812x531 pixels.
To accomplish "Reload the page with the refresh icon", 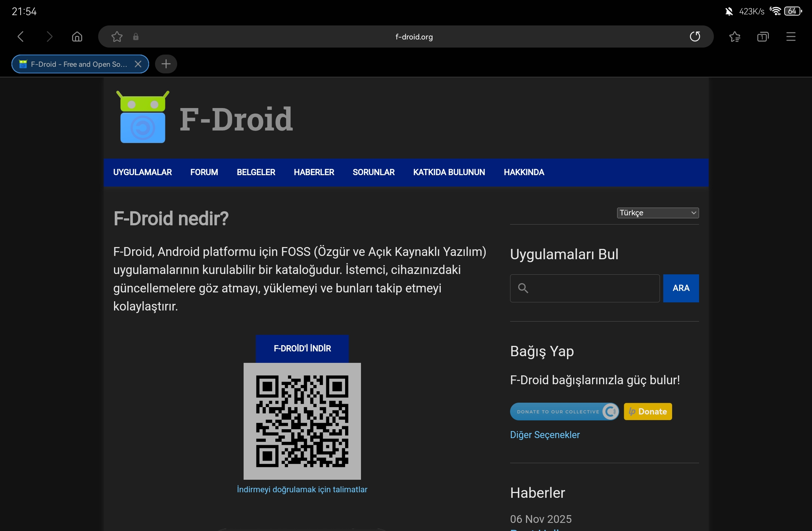I will click(695, 37).
